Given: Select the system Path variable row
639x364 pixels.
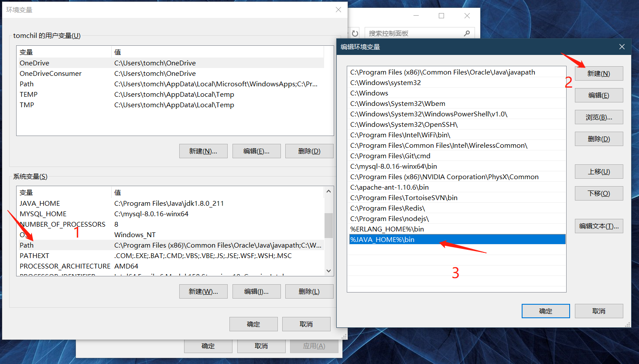Looking at the screenshot, I should (x=170, y=245).
